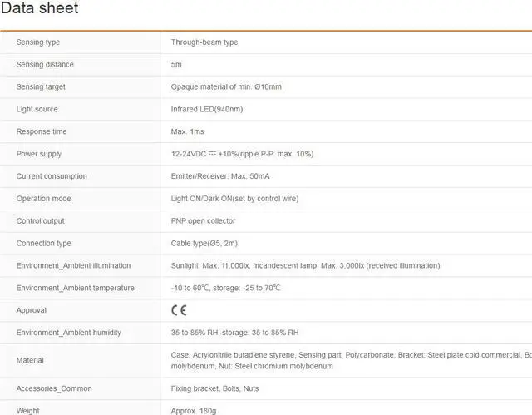This screenshot has height=415, width=532.
Task: Click the 12-24VDC power supply value
Action: tap(242, 154)
